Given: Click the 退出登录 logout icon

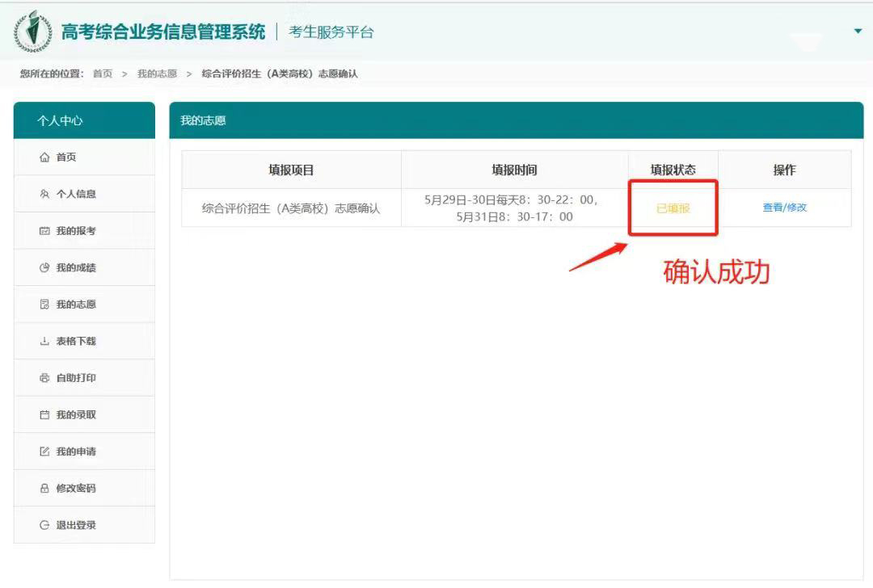Looking at the screenshot, I should click(x=44, y=526).
